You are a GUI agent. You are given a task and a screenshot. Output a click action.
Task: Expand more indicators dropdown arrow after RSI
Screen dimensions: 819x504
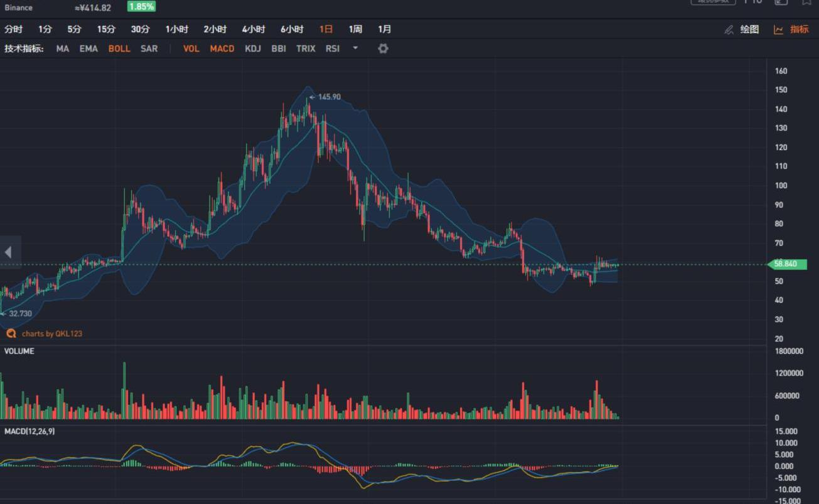pyautogui.click(x=355, y=48)
